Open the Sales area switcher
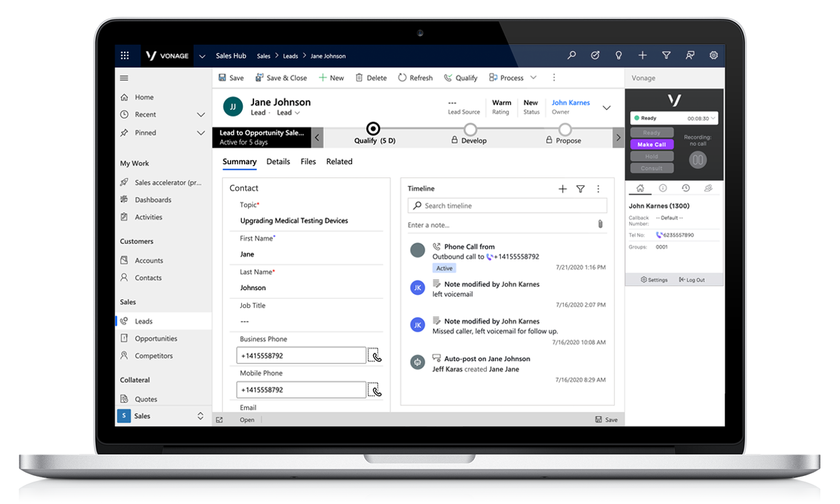 (162, 416)
